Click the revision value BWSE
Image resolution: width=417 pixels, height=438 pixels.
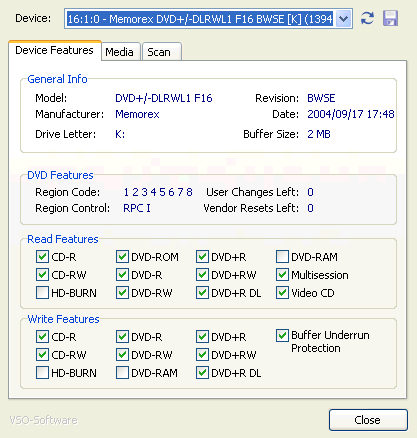[321, 98]
